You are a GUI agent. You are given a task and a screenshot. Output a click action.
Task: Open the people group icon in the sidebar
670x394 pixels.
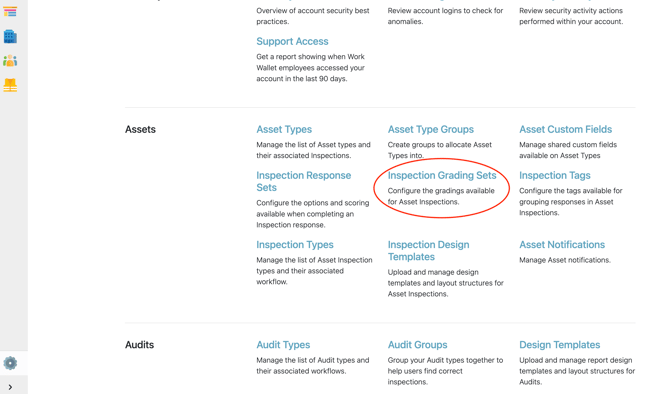click(x=10, y=61)
